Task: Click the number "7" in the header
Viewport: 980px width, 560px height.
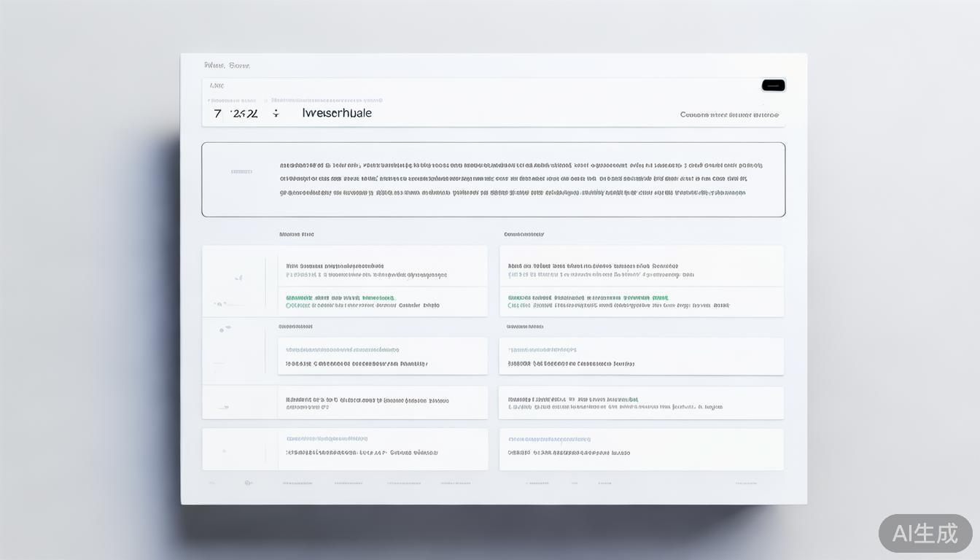Action: pos(217,114)
